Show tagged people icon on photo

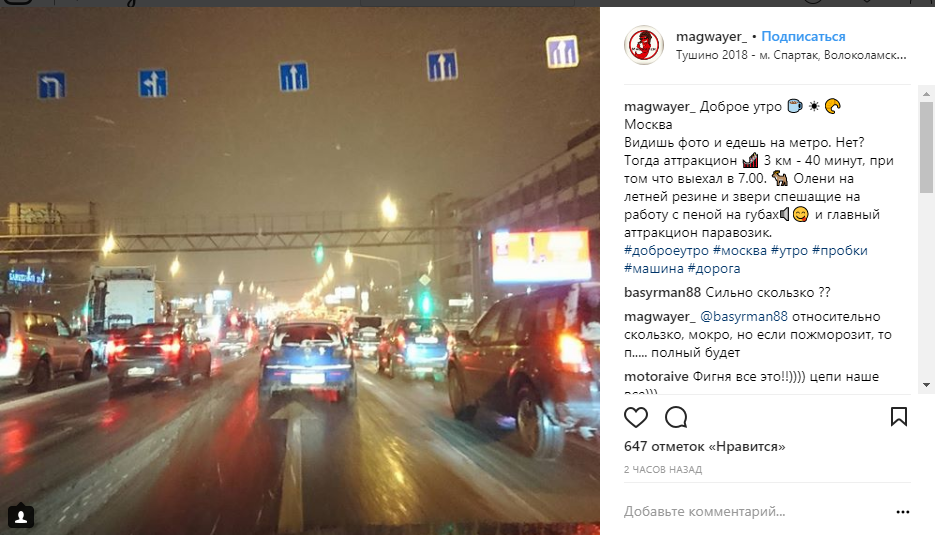tap(21, 516)
